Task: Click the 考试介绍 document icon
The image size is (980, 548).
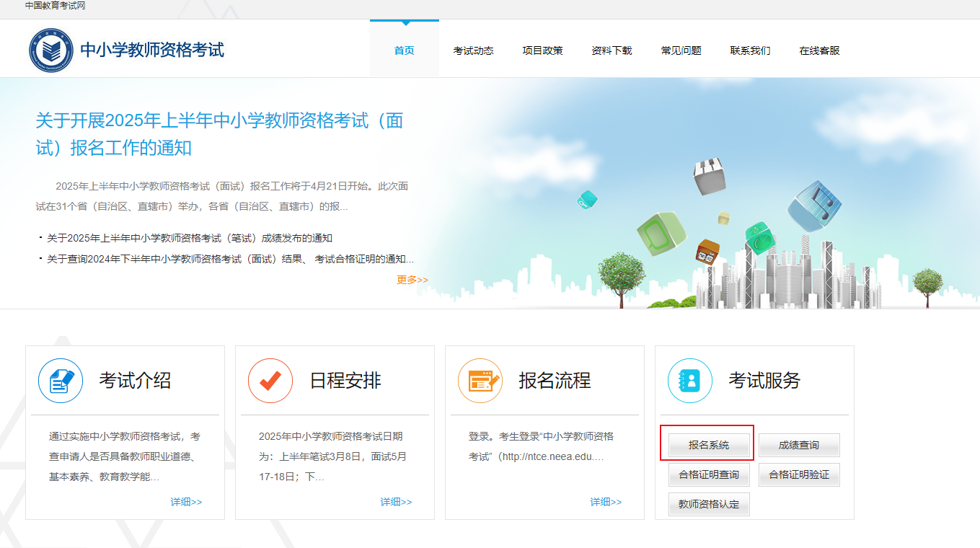Action: click(61, 381)
